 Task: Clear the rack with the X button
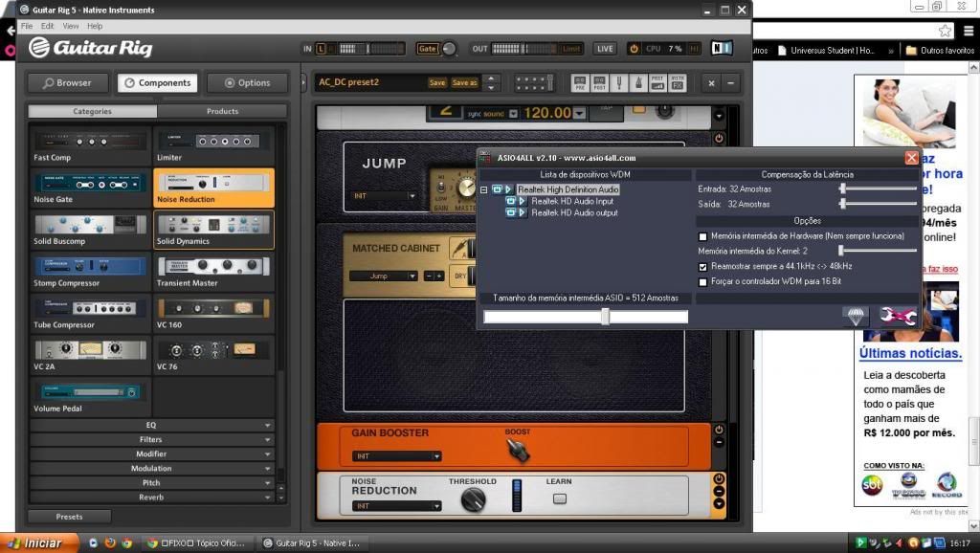[x=711, y=83]
